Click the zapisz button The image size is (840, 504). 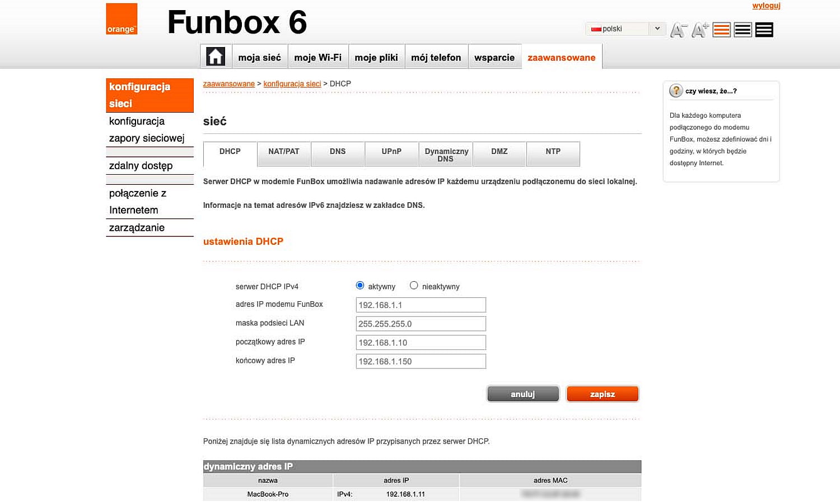click(602, 393)
